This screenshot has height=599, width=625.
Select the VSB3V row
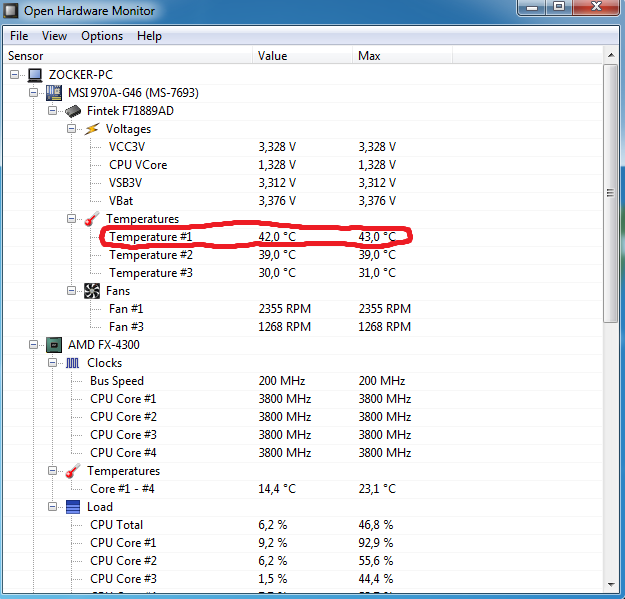pos(303,183)
